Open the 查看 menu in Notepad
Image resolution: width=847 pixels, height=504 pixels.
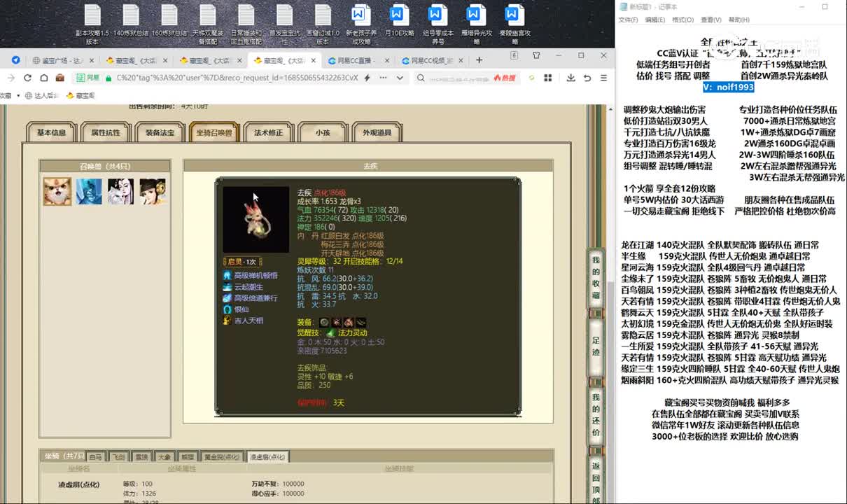(x=711, y=20)
